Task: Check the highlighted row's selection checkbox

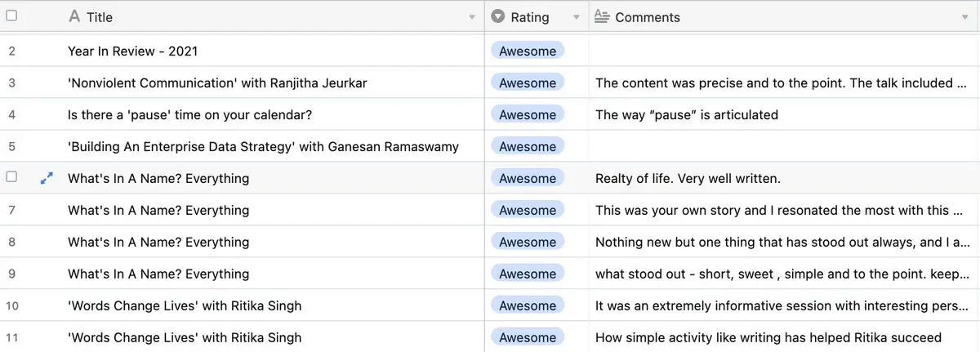Action: [x=11, y=178]
